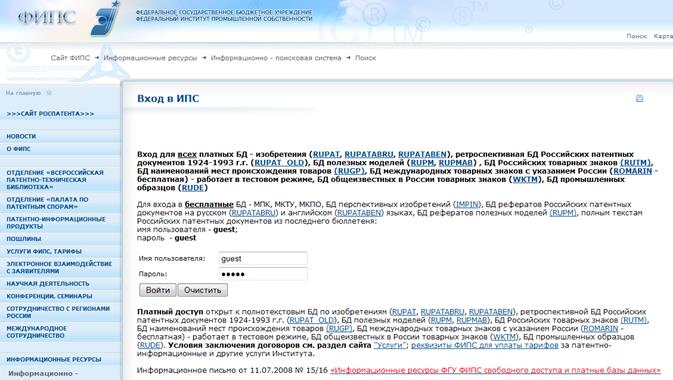
Task: Open Карта link in top right header
Action: [x=664, y=36]
